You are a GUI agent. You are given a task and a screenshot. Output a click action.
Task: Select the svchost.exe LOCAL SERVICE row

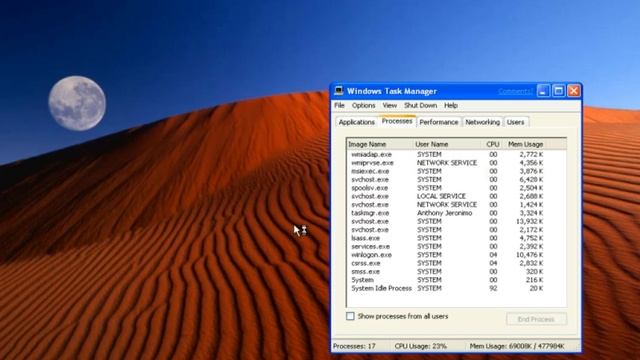pyautogui.click(x=456, y=196)
